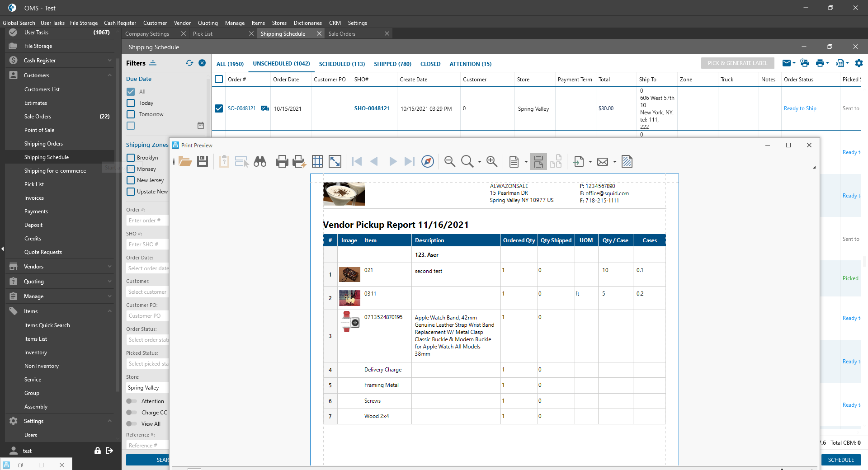Viewport: 868px width, 470px height.
Task: Open grid settings gear icon in Shipping Schedule
Action: 859,63
